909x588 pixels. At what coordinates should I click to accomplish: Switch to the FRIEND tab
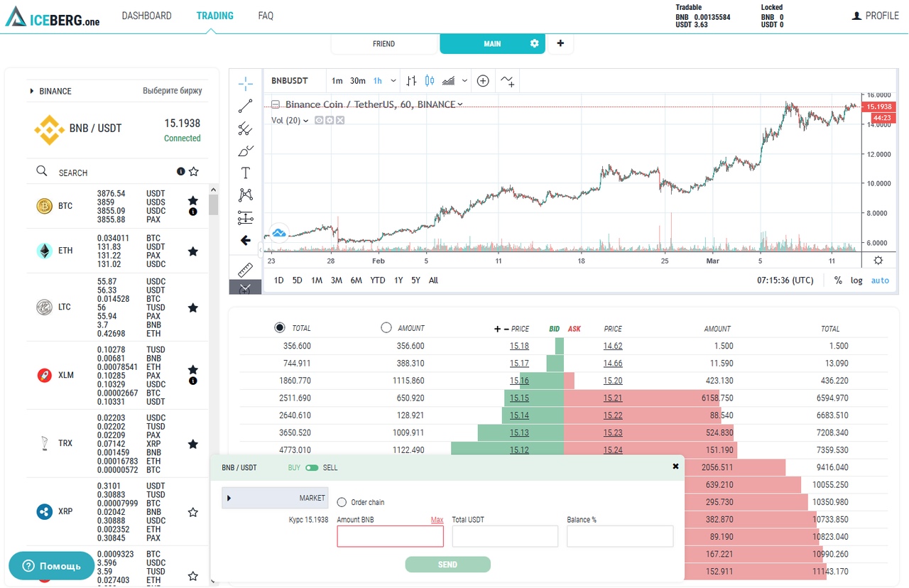click(x=383, y=43)
